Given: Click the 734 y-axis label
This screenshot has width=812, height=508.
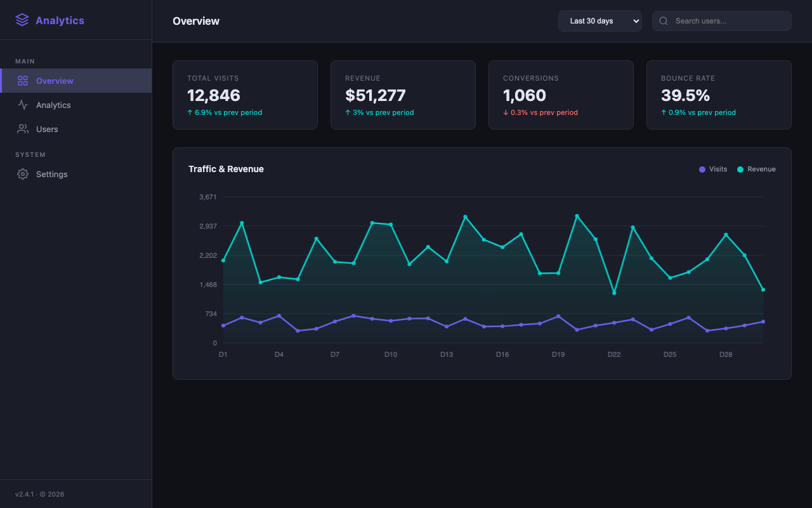Looking at the screenshot, I should [211, 314].
